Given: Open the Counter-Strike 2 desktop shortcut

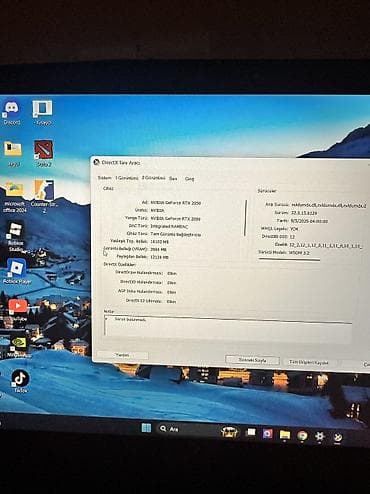Looking at the screenshot, I should tap(44, 196).
